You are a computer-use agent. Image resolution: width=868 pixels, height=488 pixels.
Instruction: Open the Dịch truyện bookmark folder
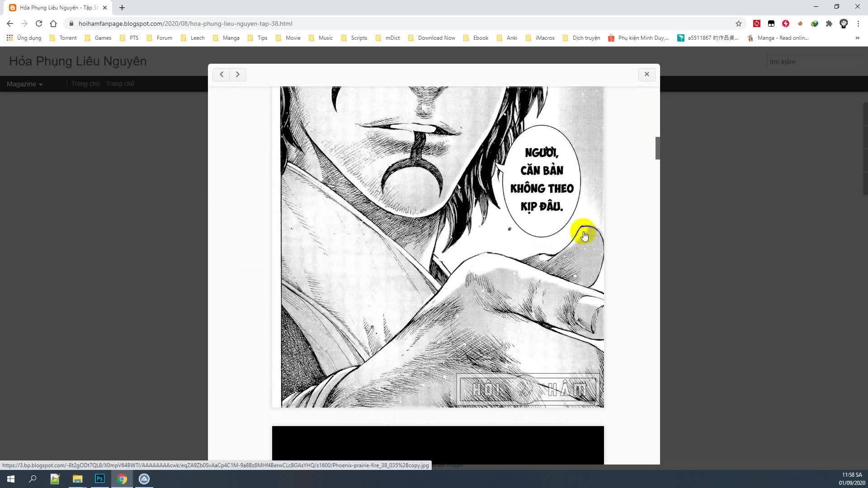(581, 38)
